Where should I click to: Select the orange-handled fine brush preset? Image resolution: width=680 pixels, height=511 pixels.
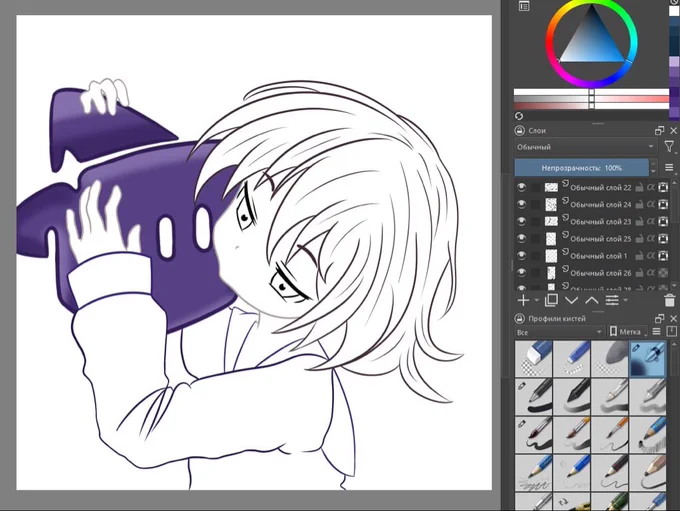(x=610, y=434)
